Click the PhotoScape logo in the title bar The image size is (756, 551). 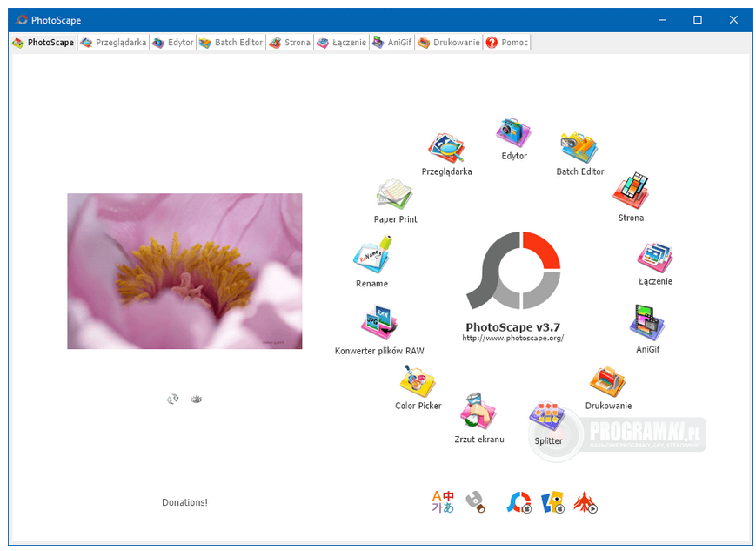(21, 20)
